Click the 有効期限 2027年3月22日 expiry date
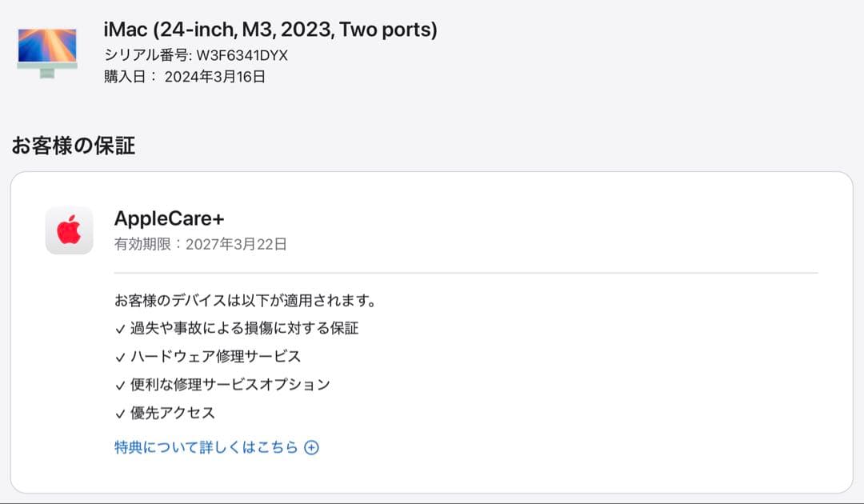This screenshot has height=504, width=864. (200, 245)
